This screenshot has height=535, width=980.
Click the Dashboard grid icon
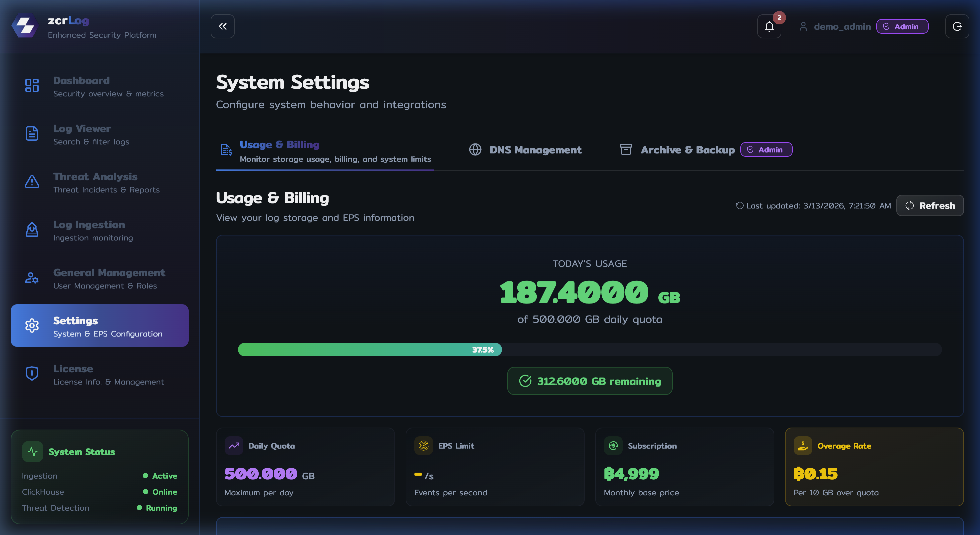[x=32, y=85]
